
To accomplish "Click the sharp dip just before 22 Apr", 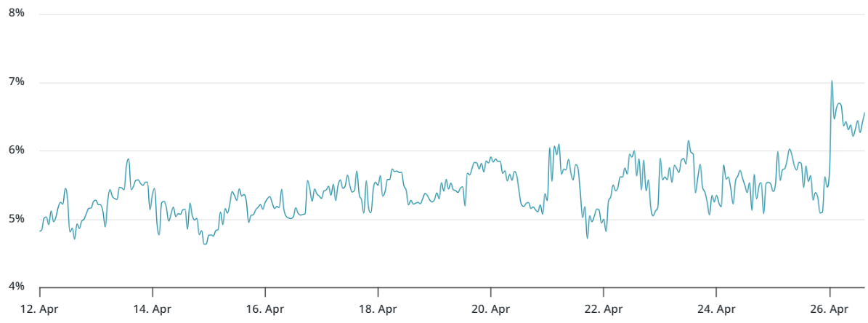I will (588, 238).
